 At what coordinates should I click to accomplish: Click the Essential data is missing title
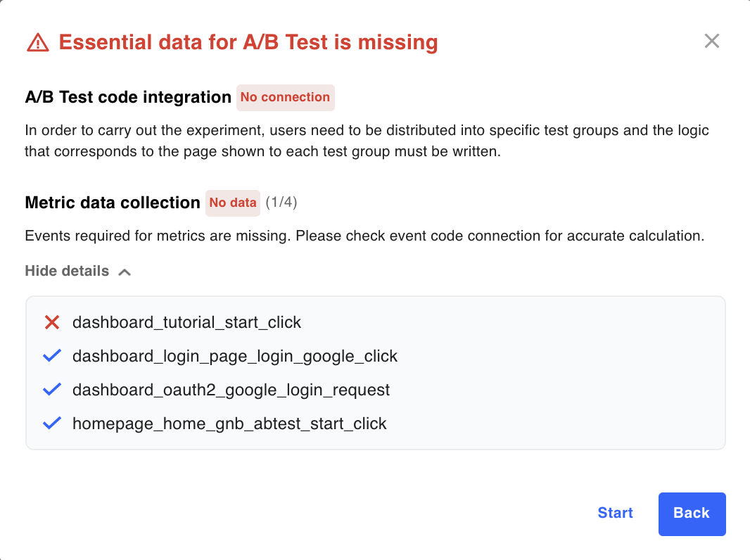tap(248, 42)
